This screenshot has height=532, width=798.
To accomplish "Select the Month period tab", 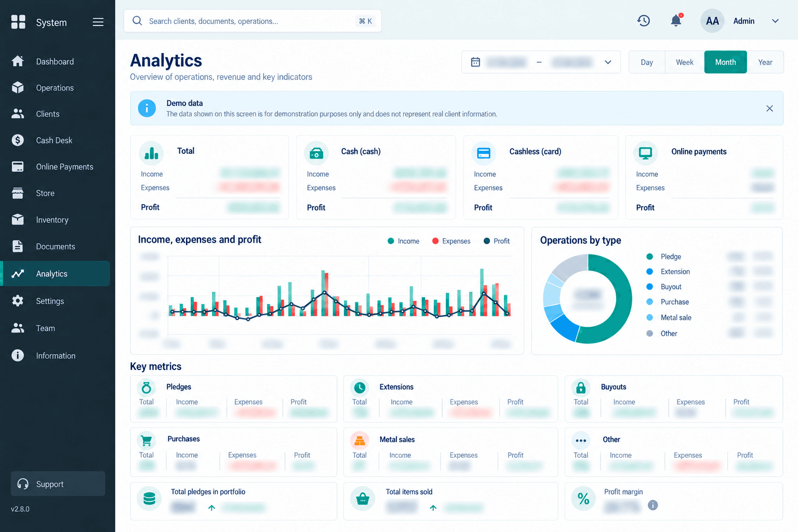I will (x=725, y=62).
